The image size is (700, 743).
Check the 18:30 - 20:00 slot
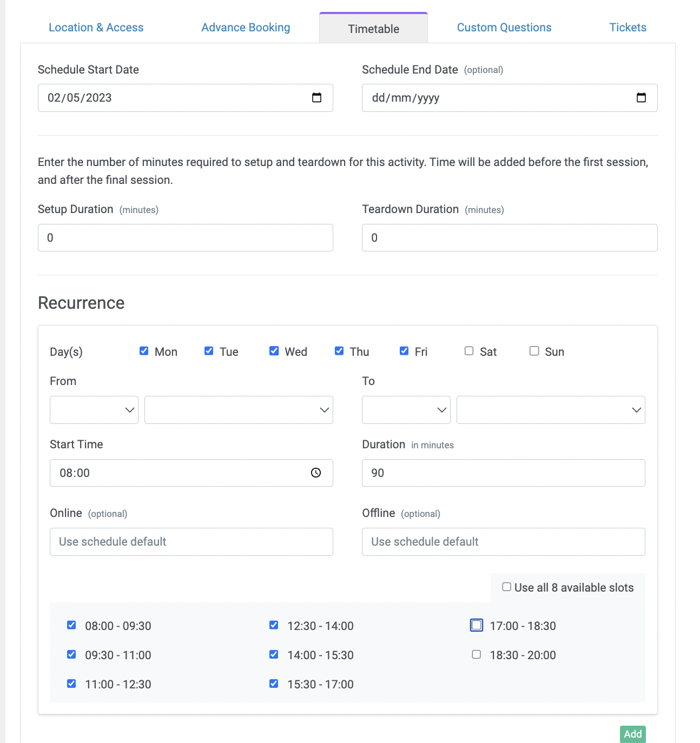coord(477,654)
